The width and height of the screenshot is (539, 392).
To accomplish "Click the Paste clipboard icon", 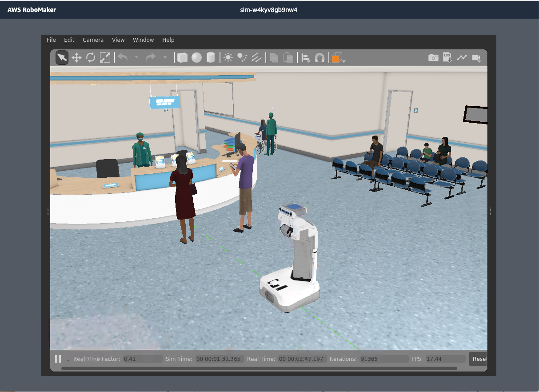I will point(288,57).
